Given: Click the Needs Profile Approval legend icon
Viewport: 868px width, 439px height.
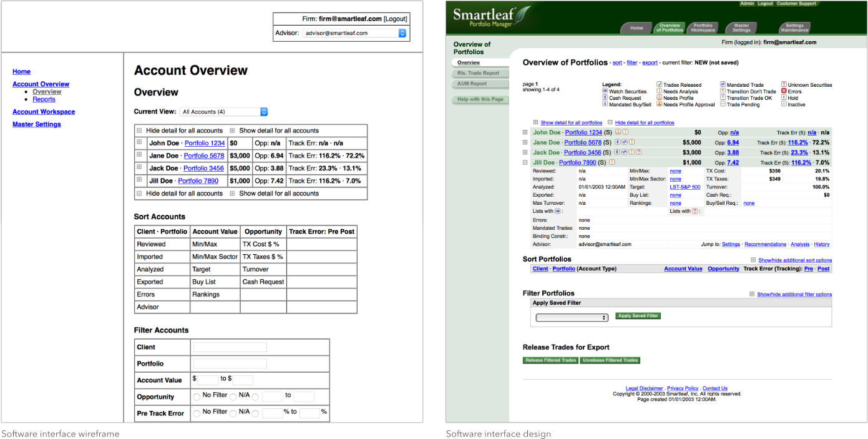Looking at the screenshot, I should tap(660, 104).
